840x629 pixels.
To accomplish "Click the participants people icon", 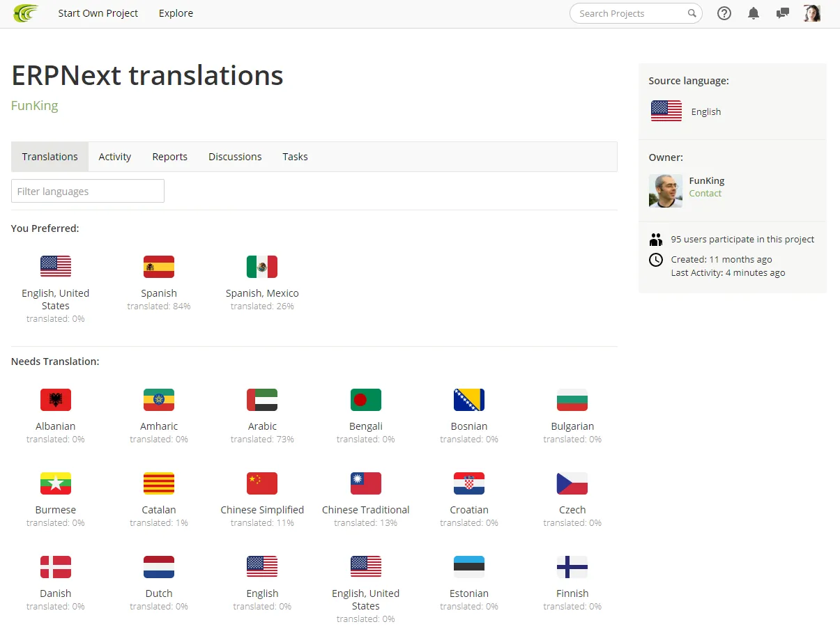I will point(656,240).
